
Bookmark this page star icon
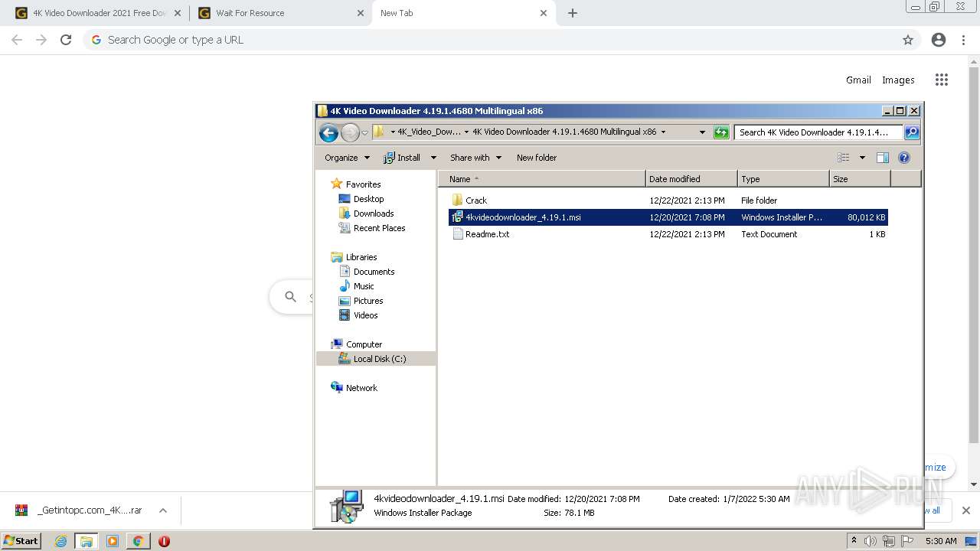coord(908,40)
